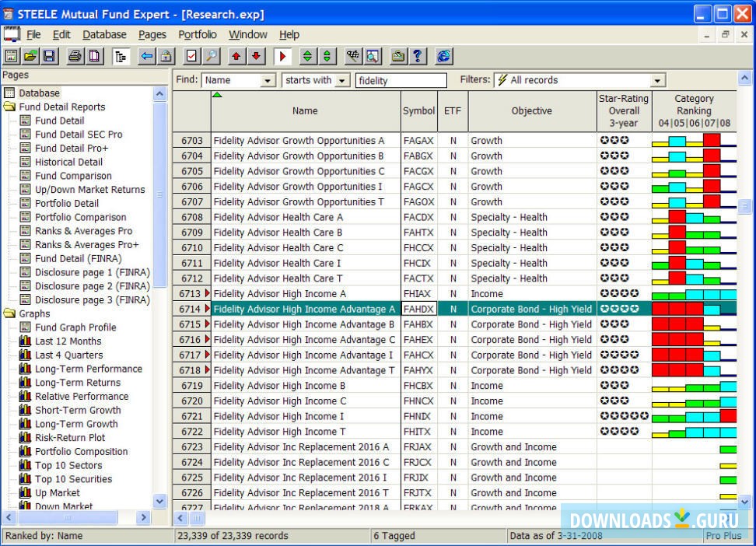Toggle the red tag marker on row 6713
Screen dimensions: 756x546
[x=207, y=294]
